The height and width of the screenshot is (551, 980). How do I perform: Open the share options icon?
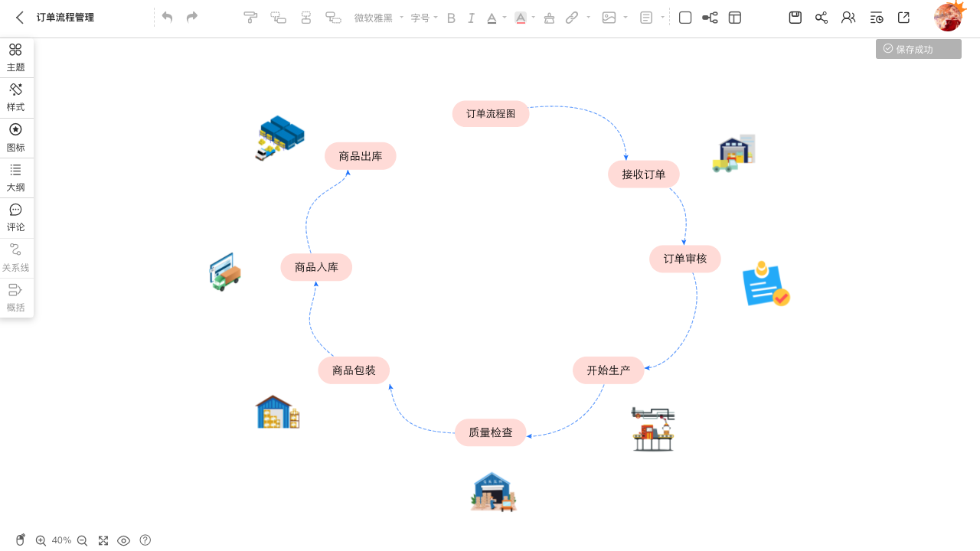[822, 17]
